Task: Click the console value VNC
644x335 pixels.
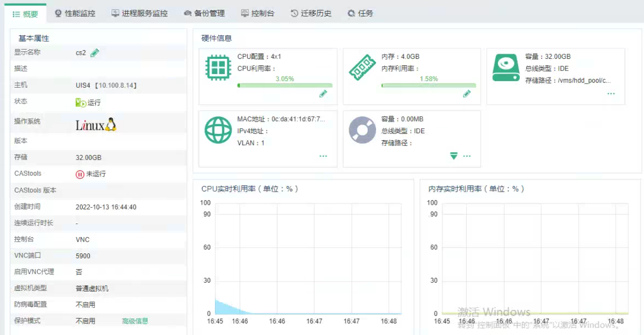Action: (83, 240)
